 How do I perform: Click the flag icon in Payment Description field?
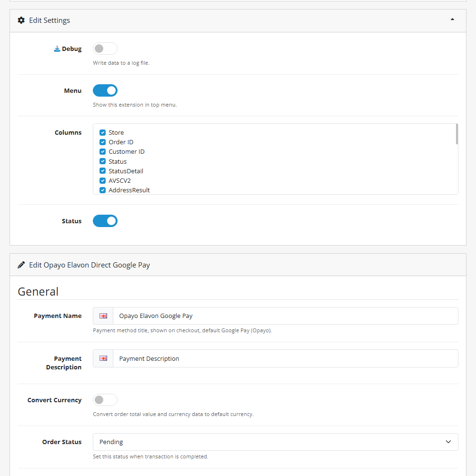click(103, 358)
